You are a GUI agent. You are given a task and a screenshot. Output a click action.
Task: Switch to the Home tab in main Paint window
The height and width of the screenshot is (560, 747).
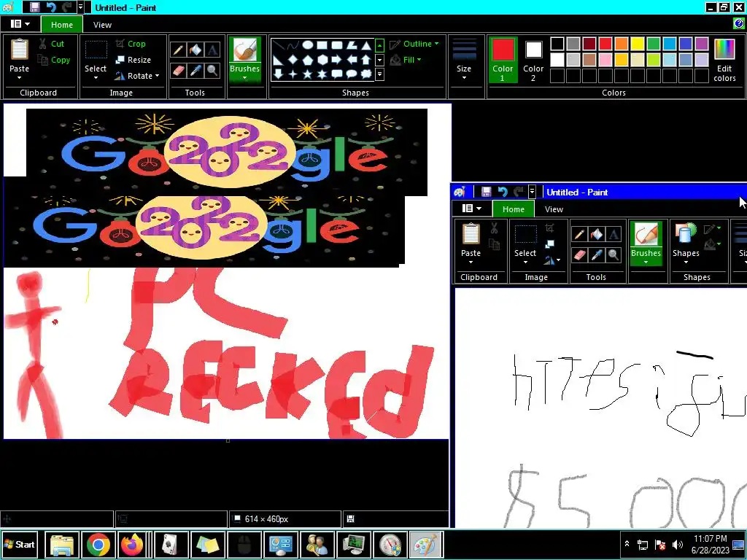click(x=62, y=25)
